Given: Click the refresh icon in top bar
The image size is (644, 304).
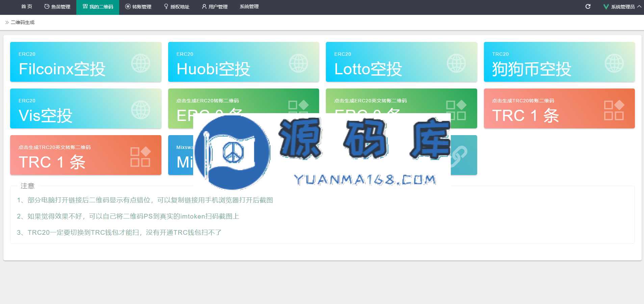Looking at the screenshot, I should pyautogui.click(x=588, y=6).
